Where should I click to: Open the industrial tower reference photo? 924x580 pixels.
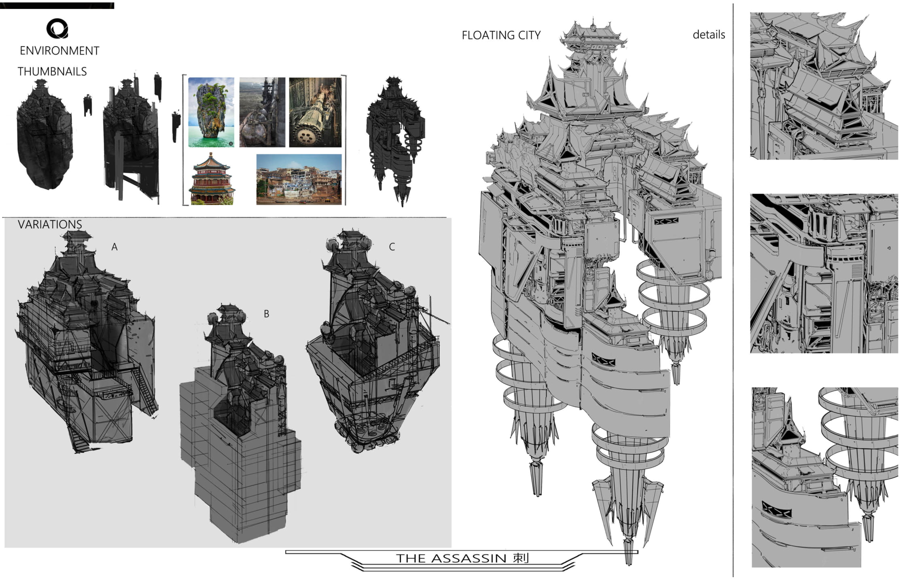[x=262, y=112]
